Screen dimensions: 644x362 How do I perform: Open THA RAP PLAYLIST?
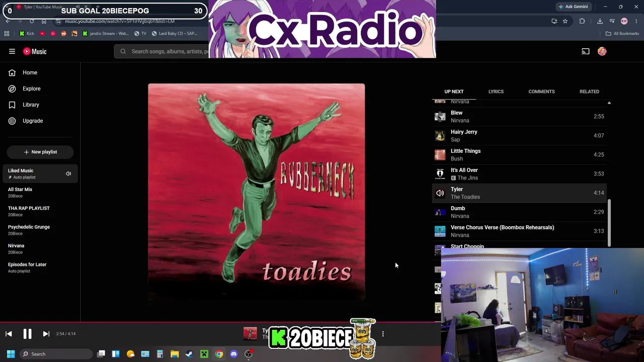coord(40,211)
